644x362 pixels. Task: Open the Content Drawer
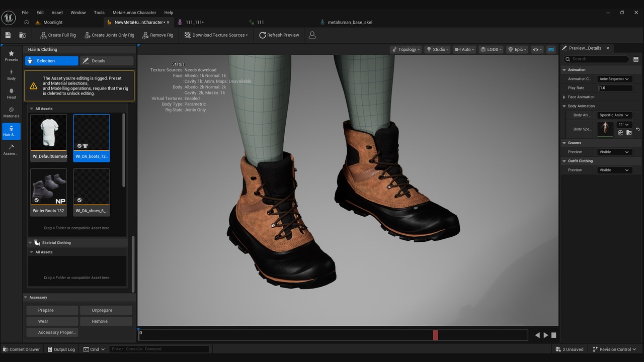click(x=21, y=349)
